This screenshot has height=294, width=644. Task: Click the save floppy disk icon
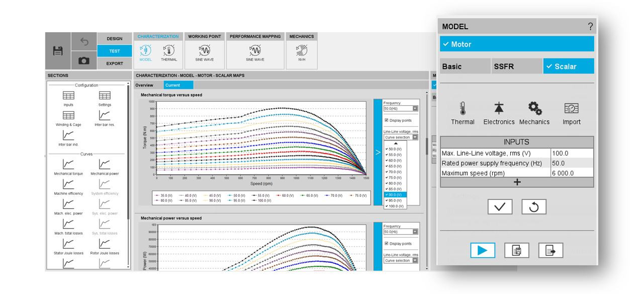[x=58, y=51]
